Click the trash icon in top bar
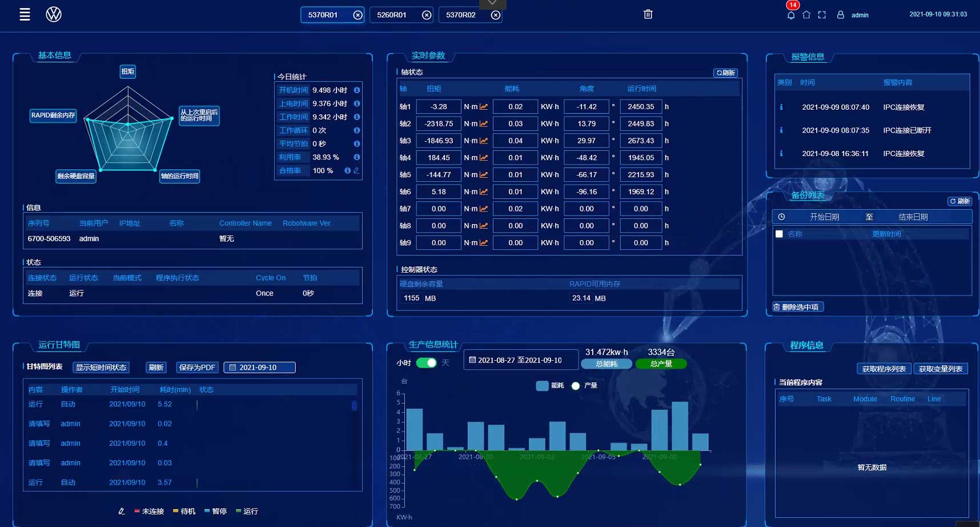 click(648, 14)
